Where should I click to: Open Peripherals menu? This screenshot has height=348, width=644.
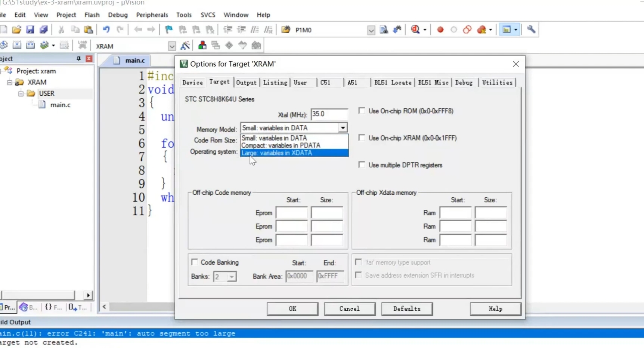tap(152, 15)
